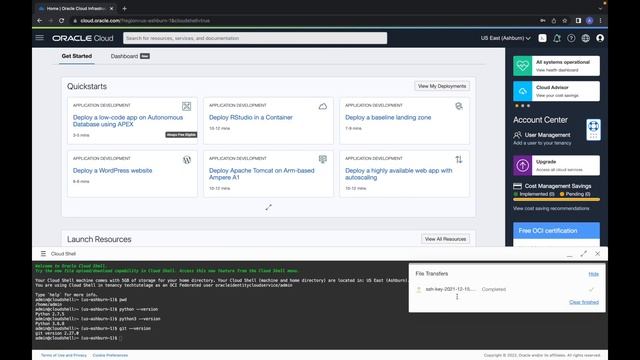Open the help question mark icon
The height and width of the screenshot is (360, 640).
[x=571, y=38]
